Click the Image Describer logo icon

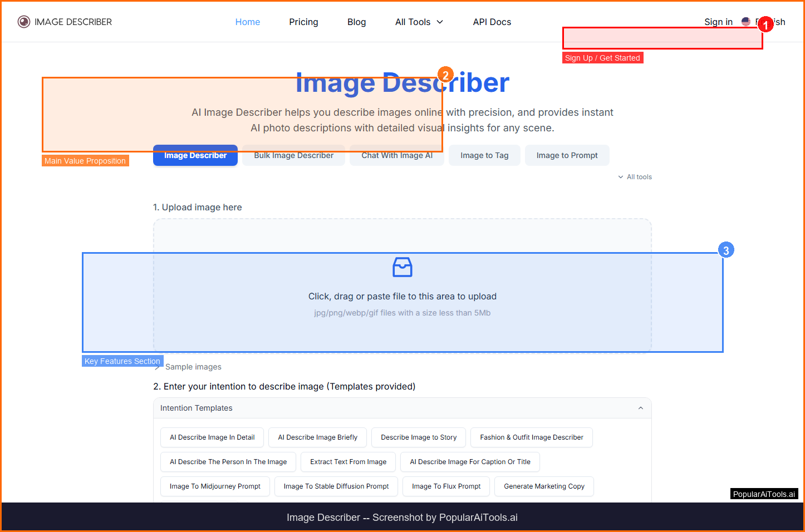coord(23,22)
